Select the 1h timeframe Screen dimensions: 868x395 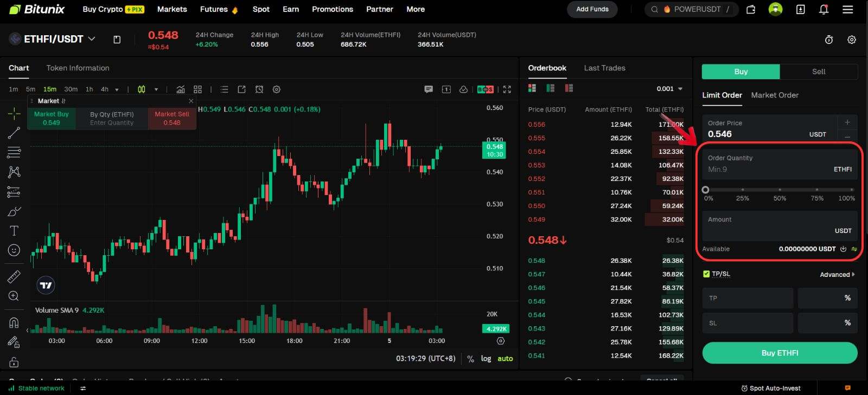[89, 89]
